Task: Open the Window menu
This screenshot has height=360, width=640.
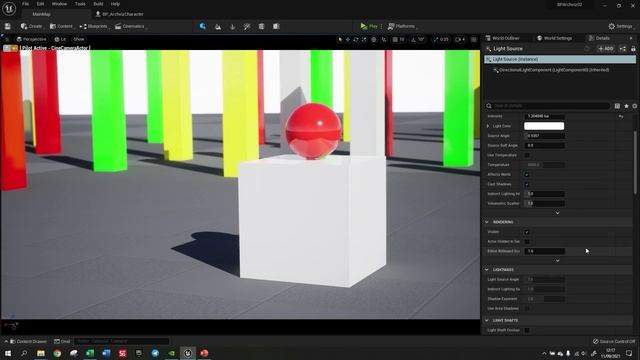Action: pos(60,4)
